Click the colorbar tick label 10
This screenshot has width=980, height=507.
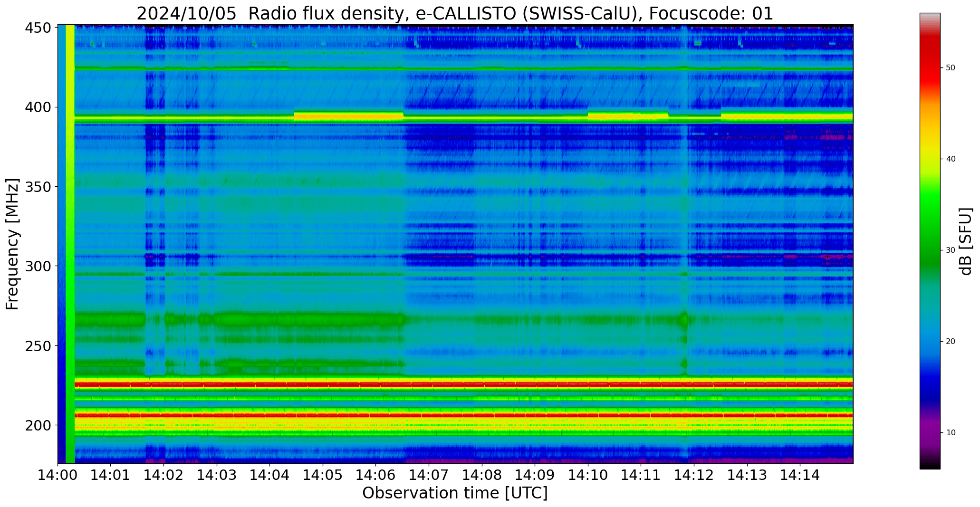951,433
